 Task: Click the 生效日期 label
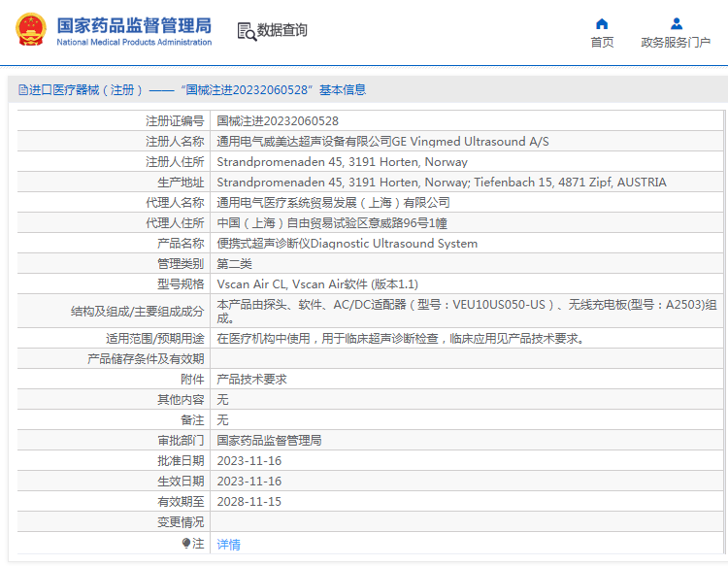[x=181, y=482]
